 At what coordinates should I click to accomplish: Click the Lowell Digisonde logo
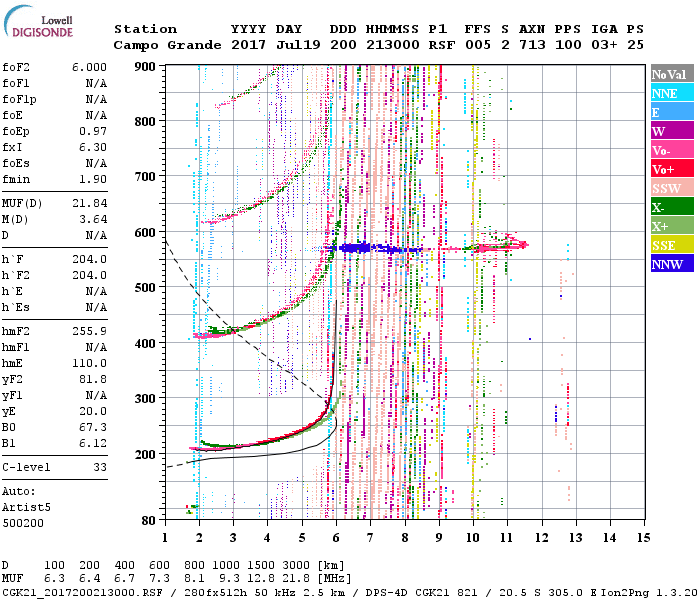[x=38, y=21]
